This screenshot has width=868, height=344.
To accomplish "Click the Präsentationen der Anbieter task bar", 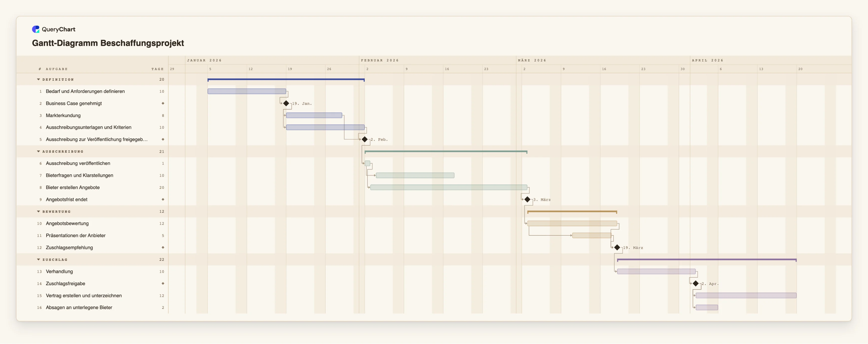I will [x=592, y=235].
